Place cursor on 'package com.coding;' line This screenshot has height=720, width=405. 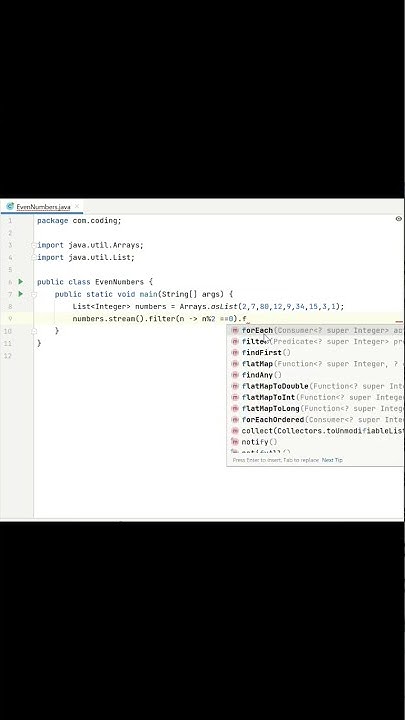point(79,220)
